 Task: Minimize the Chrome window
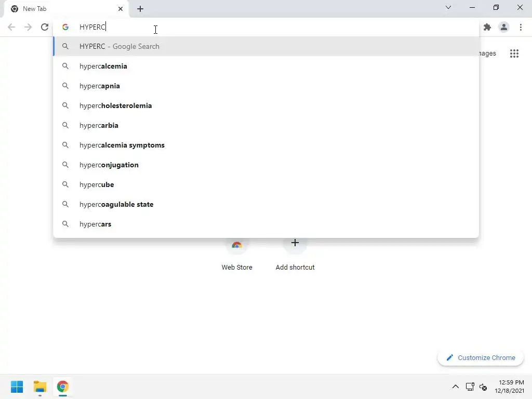click(472, 7)
